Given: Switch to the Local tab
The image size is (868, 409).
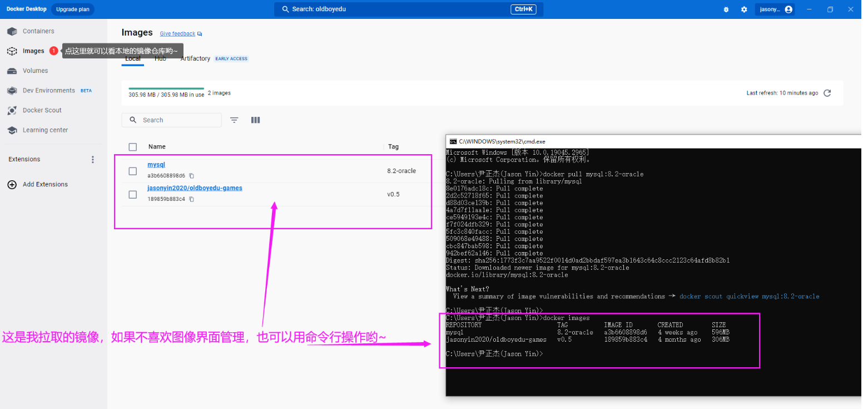Looking at the screenshot, I should pos(133,58).
